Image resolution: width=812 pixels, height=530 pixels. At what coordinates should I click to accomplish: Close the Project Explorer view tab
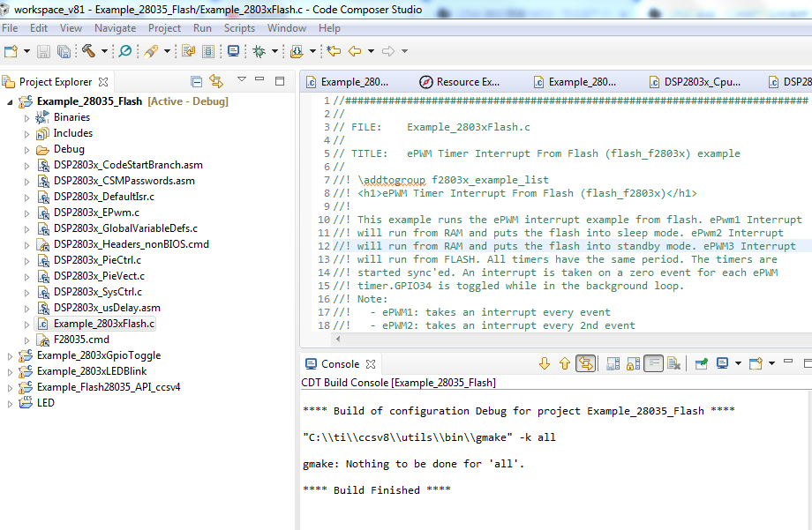click(103, 82)
